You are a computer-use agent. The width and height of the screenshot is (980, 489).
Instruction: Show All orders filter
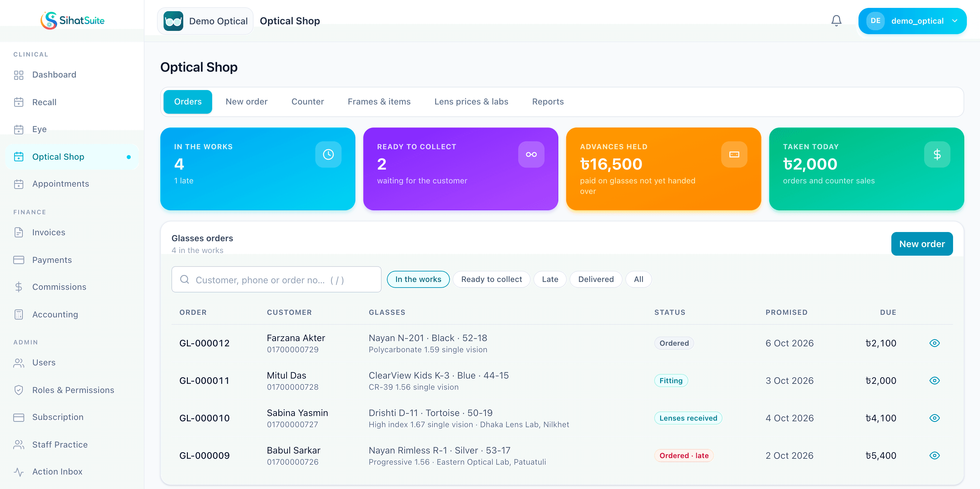(x=638, y=279)
